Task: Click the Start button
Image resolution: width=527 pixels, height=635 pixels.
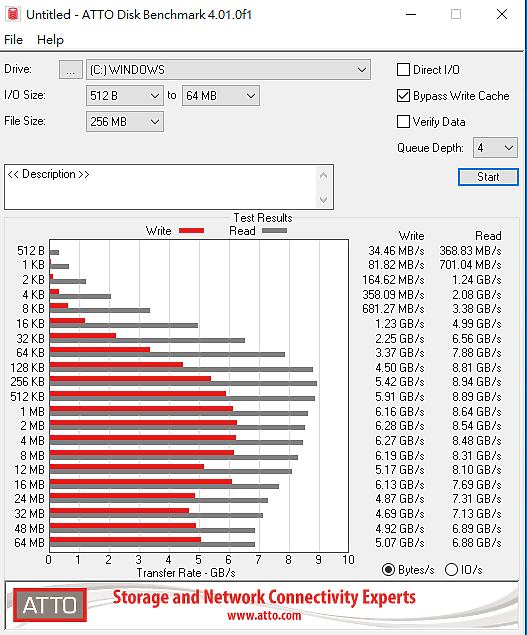Action: click(488, 177)
